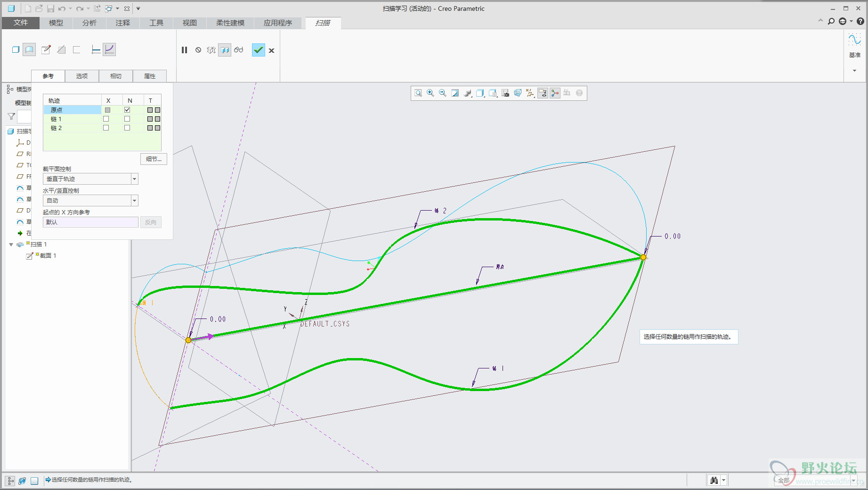Image resolution: width=868 pixels, height=490 pixels.
Task: Switch to the 视图 ribbon tab
Action: pyautogui.click(x=190, y=23)
